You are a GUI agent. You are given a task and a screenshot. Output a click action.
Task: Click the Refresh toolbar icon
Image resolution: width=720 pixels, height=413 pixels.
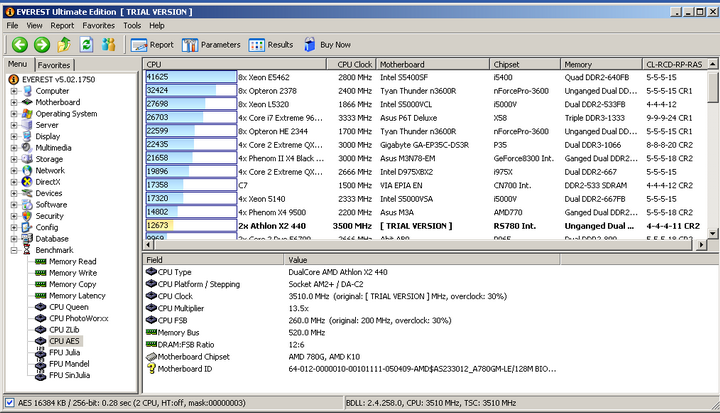click(86, 45)
